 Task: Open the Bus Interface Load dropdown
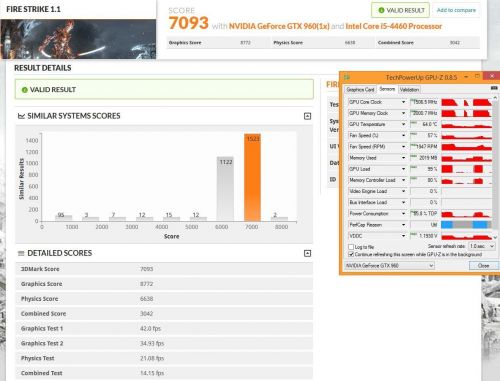pos(403,202)
